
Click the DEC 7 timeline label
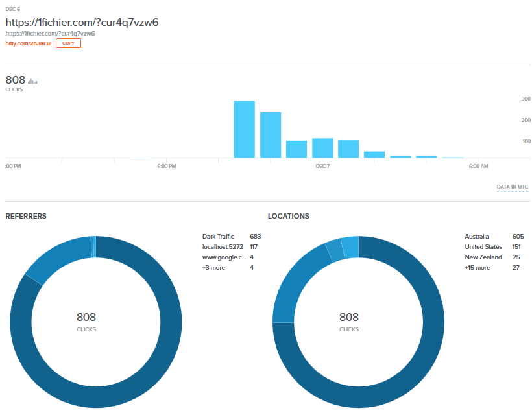[x=322, y=166]
